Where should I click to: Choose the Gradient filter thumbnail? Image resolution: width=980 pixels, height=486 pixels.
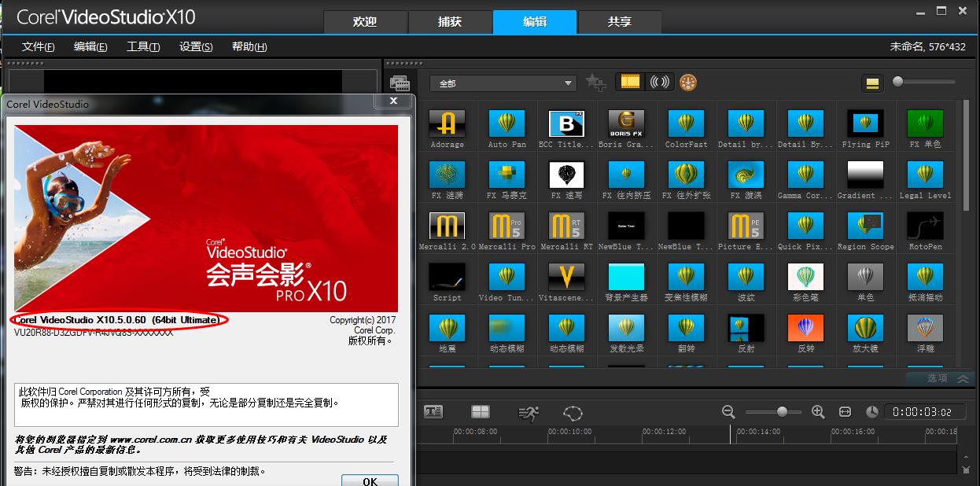click(865, 175)
